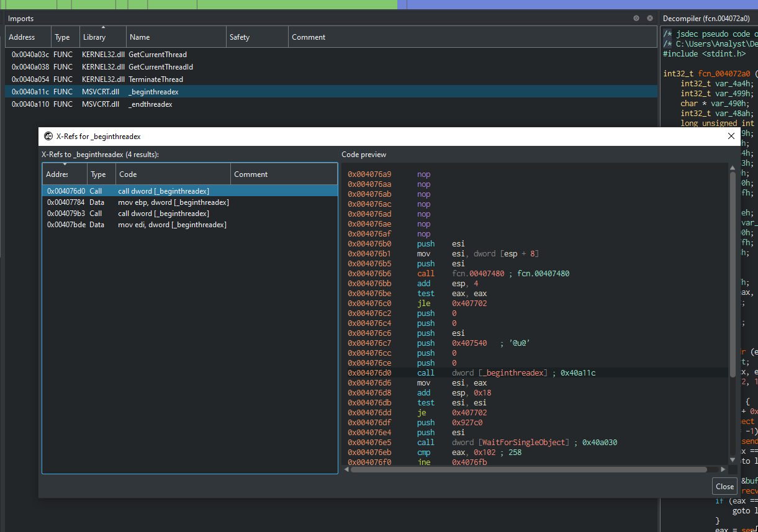Screen dimensions: 758x532
Task: Click 'mov edi, dword [_beginthreadex]' code cell
Action: (172, 225)
